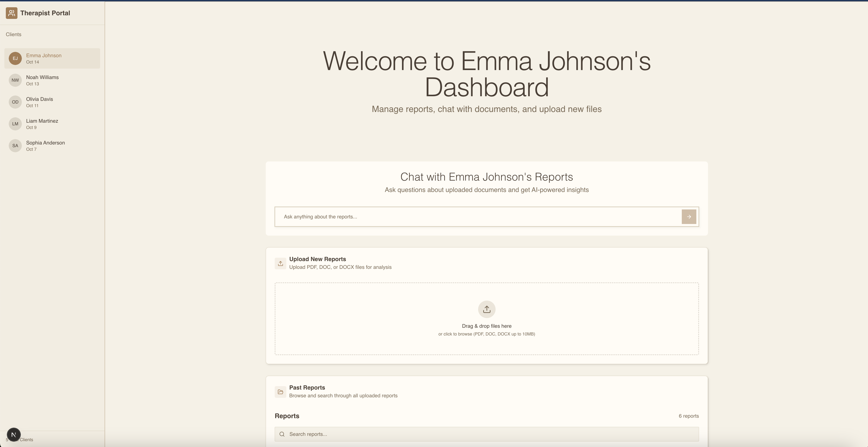Click the upload icon in drop zone

tap(486, 309)
